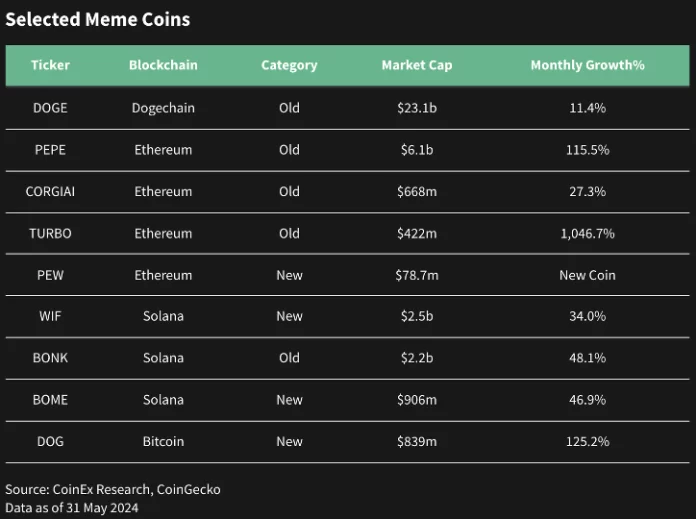The image size is (696, 519).
Task: Click the 125.2% growth value for DOG
Action: click(x=587, y=441)
